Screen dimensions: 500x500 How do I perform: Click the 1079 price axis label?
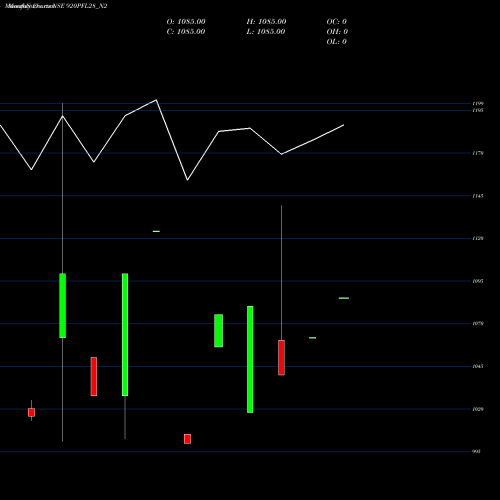pos(478,323)
